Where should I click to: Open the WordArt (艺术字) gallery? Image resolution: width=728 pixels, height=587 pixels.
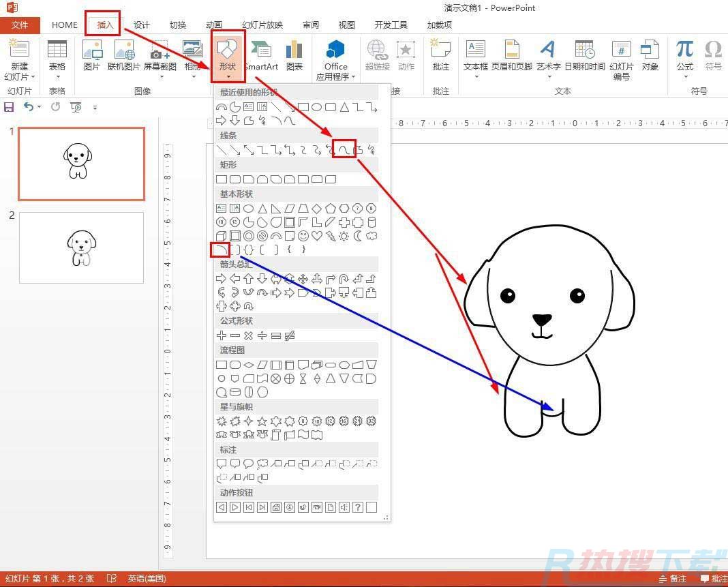(548, 56)
